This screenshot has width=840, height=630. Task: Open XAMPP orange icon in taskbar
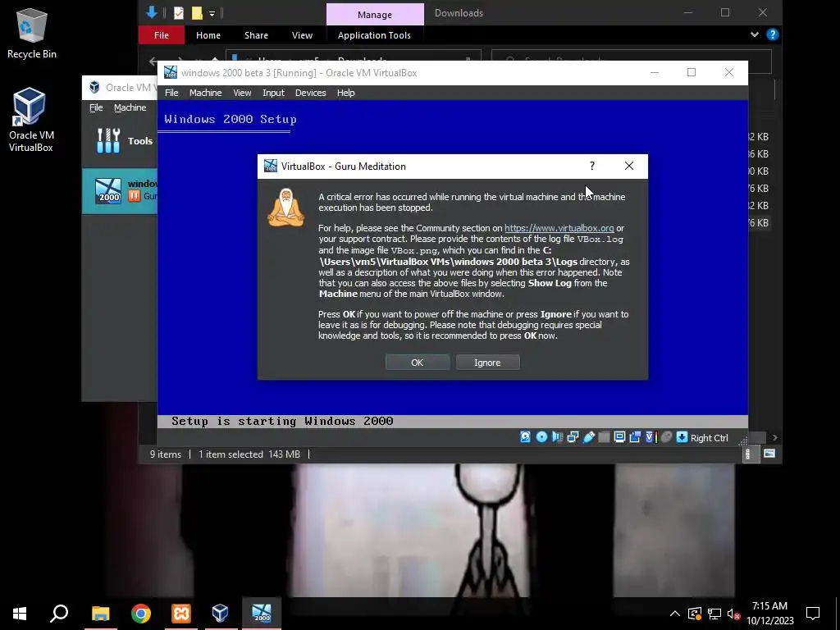pyautogui.click(x=181, y=614)
